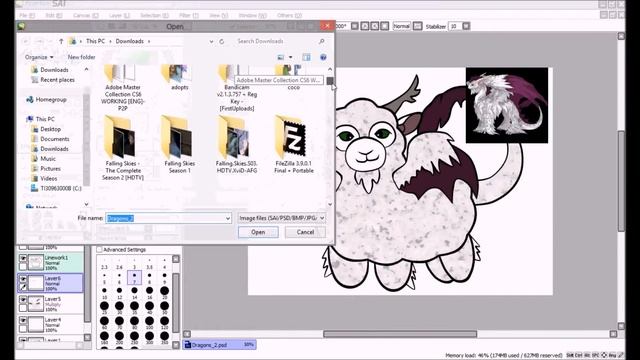Select Recent places in navigation pane

[x=57, y=80]
